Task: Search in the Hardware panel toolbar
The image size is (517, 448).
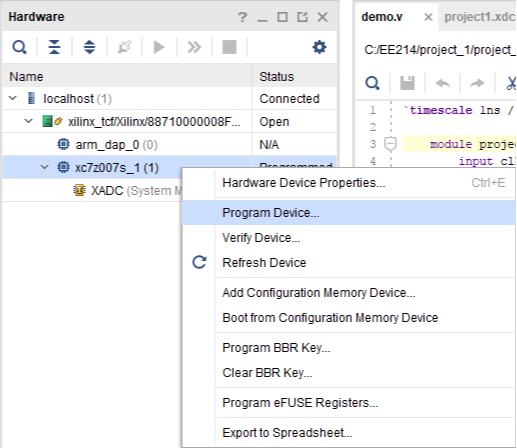Action: click(x=19, y=47)
